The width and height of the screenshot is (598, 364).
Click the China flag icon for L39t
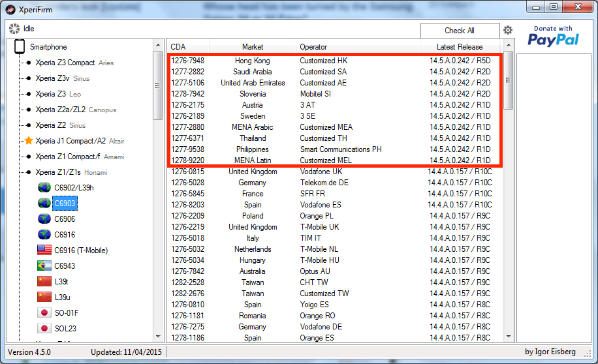pyautogui.click(x=44, y=281)
